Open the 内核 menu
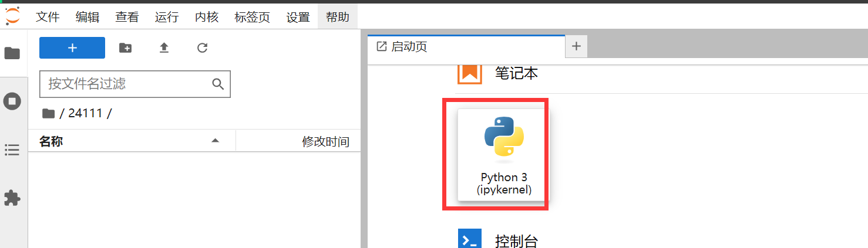Viewport: 868px width, 248px height. (207, 17)
